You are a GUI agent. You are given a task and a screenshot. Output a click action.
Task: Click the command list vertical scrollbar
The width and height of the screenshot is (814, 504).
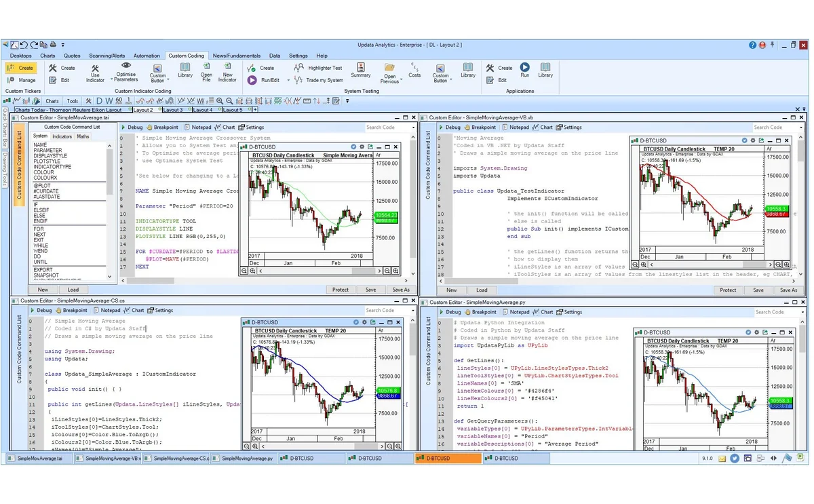click(111, 170)
